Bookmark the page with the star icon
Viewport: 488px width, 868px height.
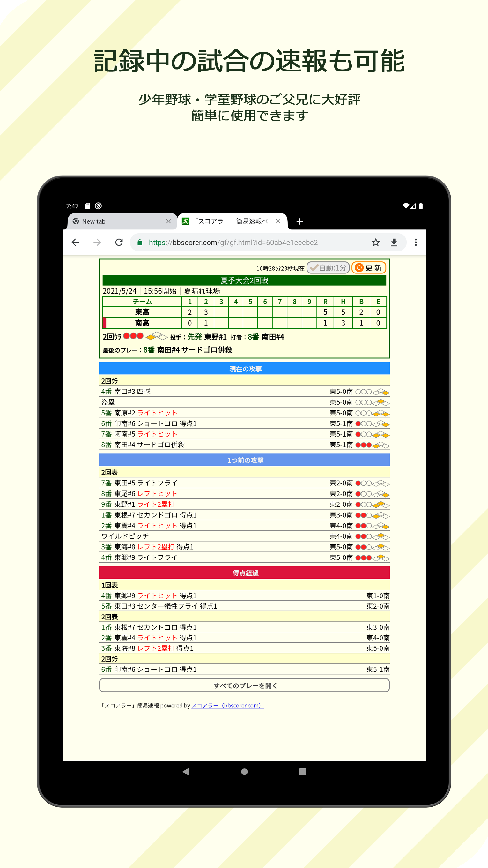(x=376, y=242)
